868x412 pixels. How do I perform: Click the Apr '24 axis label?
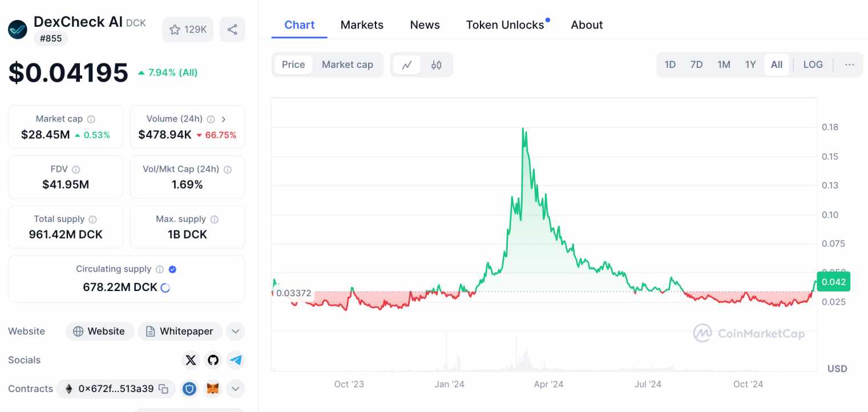point(548,385)
